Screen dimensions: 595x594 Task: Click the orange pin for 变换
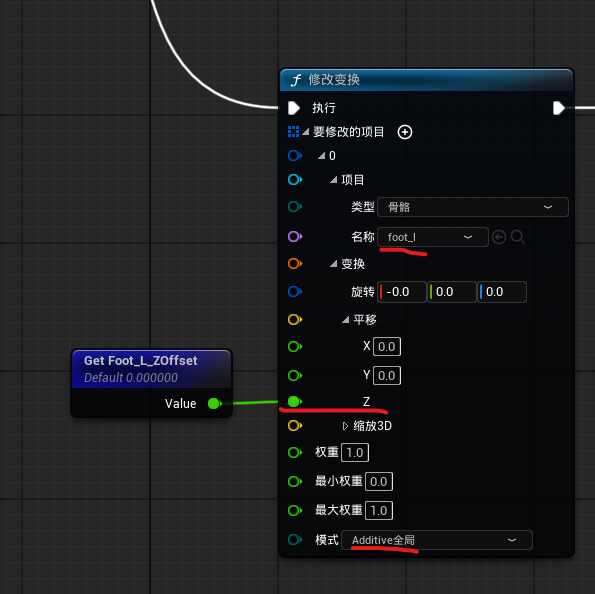click(x=295, y=263)
